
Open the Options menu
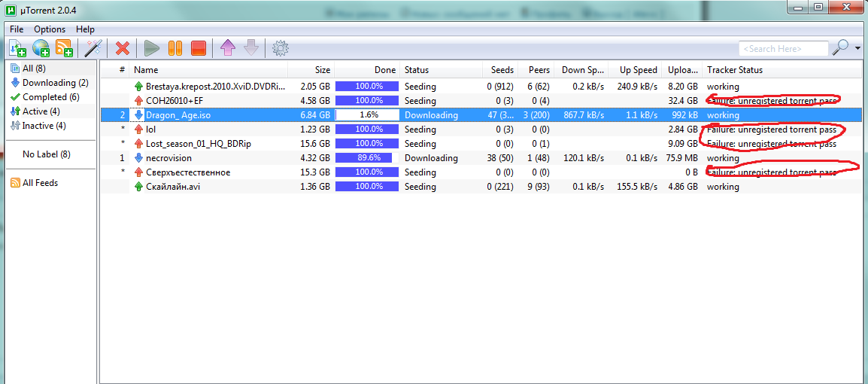tap(50, 29)
